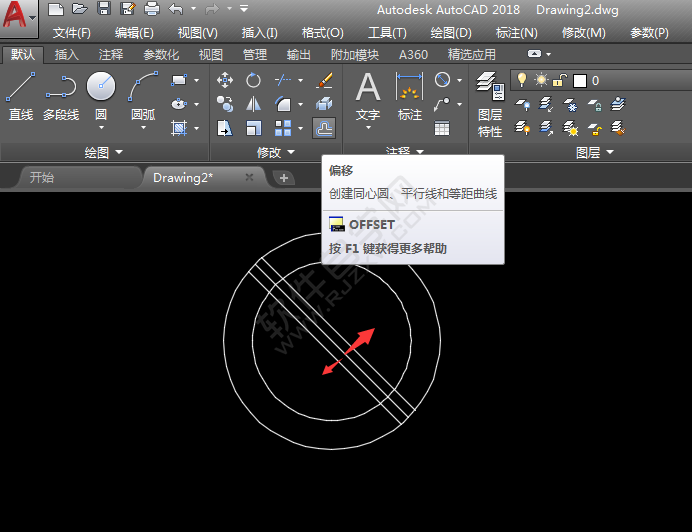Toggle layer 0 freeze sun icon
This screenshot has height=532, width=692.
point(541,80)
